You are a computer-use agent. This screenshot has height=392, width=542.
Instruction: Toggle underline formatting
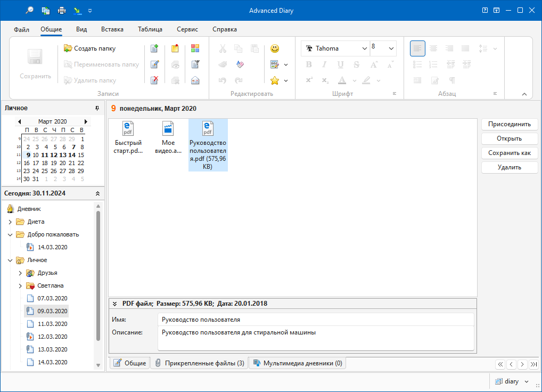340,64
